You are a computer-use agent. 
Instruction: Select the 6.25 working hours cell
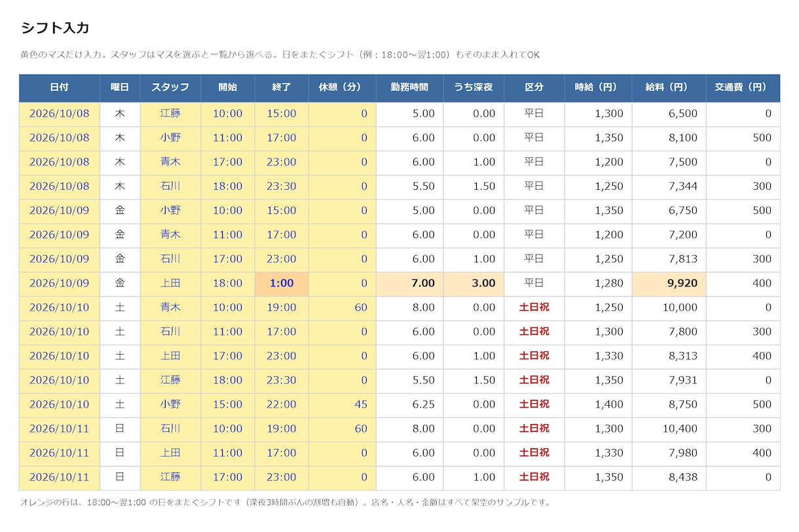tap(410, 404)
